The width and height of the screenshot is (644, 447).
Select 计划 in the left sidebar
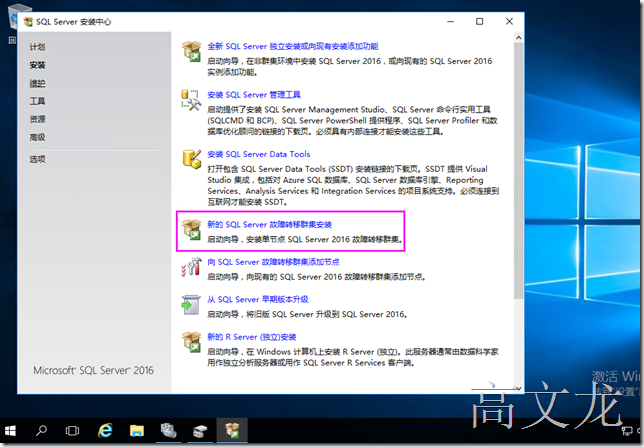(x=37, y=47)
